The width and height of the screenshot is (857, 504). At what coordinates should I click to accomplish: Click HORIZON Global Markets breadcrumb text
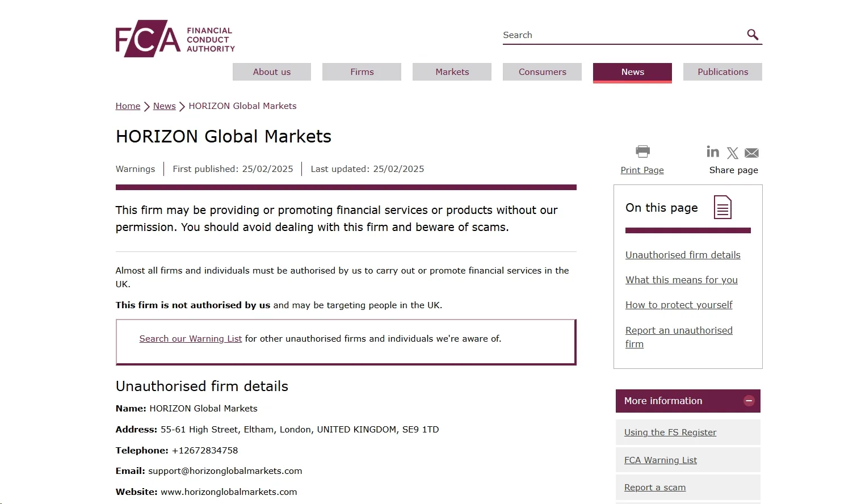[242, 106]
